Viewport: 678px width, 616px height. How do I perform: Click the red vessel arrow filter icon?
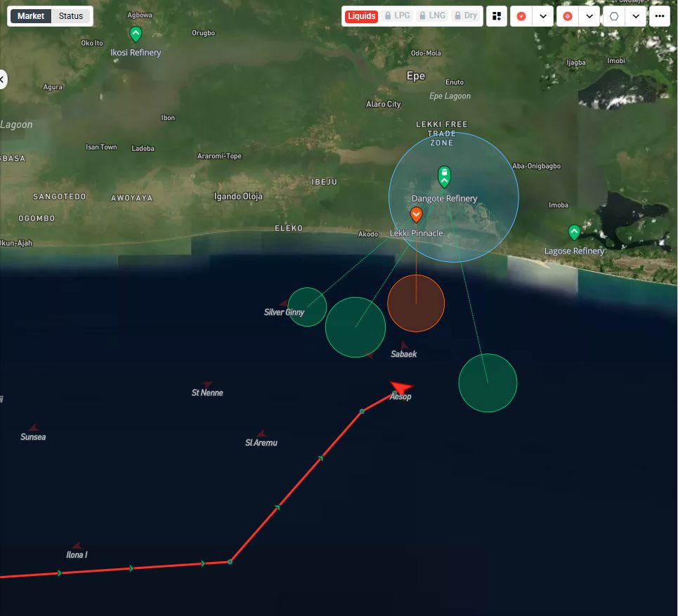[521, 16]
